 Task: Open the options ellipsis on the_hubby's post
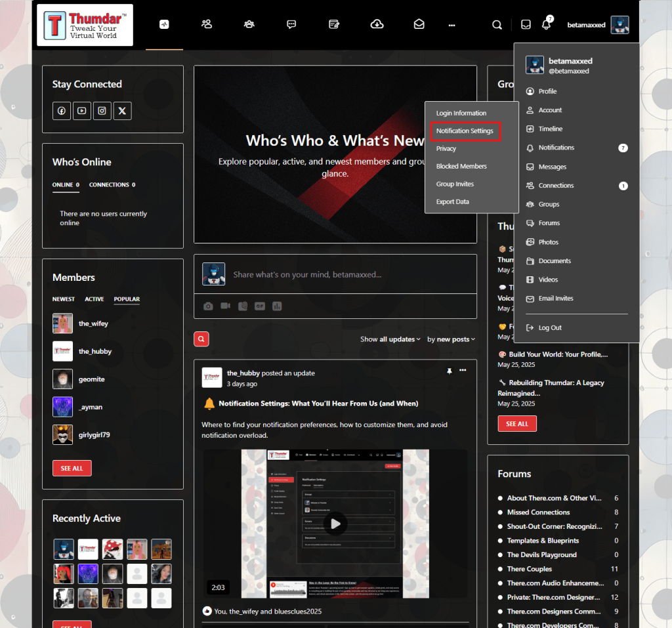(463, 370)
